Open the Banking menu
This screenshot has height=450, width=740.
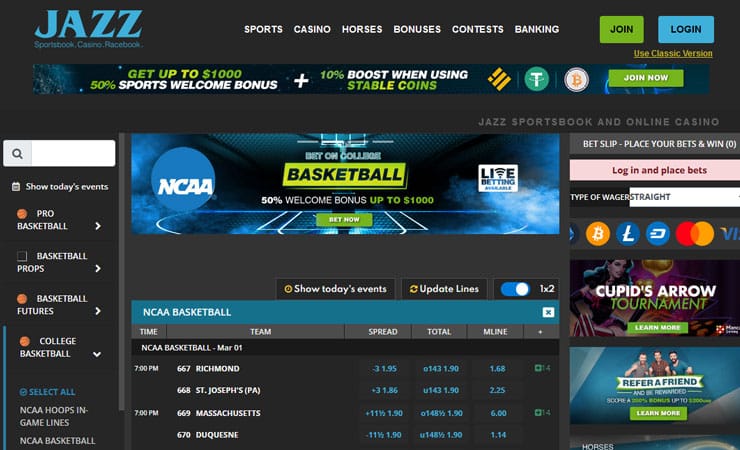[537, 29]
